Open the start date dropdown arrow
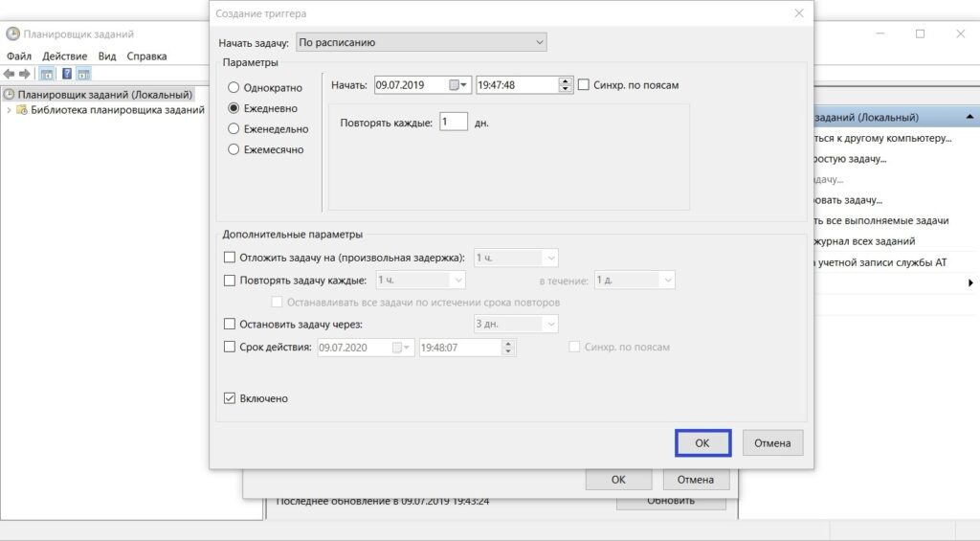The height and width of the screenshot is (541, 980). pos(464,85)
